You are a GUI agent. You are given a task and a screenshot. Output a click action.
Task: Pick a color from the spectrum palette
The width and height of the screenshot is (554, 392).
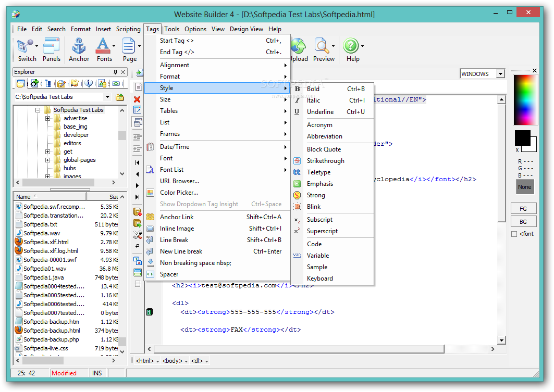point(525,99)
